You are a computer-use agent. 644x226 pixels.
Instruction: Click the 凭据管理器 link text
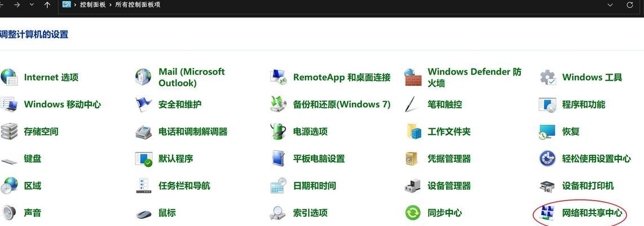coord(449,159)
